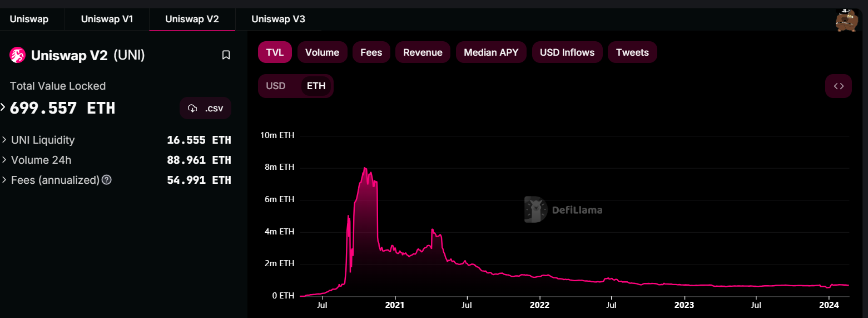The width and height of the screenshot is (868, 318).
Task: Click the help icon next to Fees (annualized)
Action: 107,180
